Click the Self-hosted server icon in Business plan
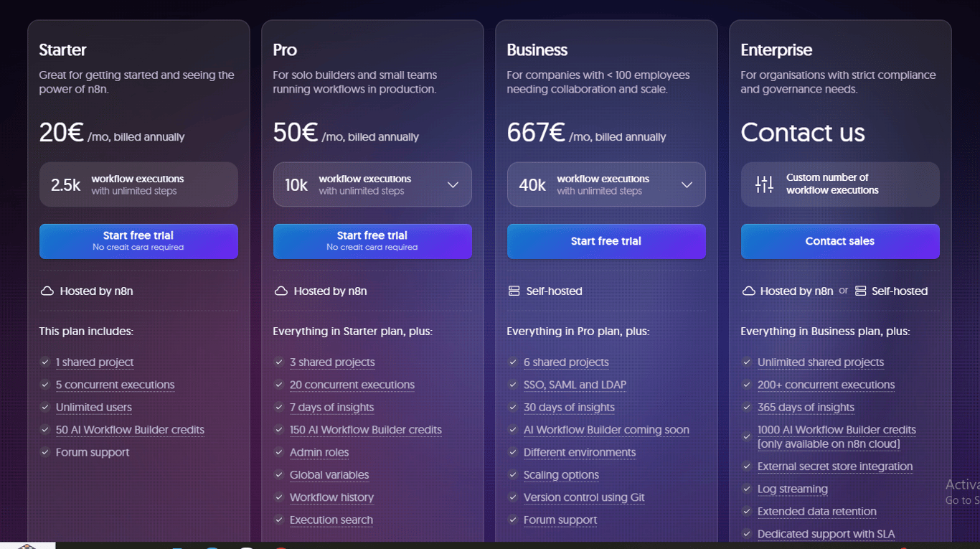This screenshot has width=980, height=549. click(514, 291)
